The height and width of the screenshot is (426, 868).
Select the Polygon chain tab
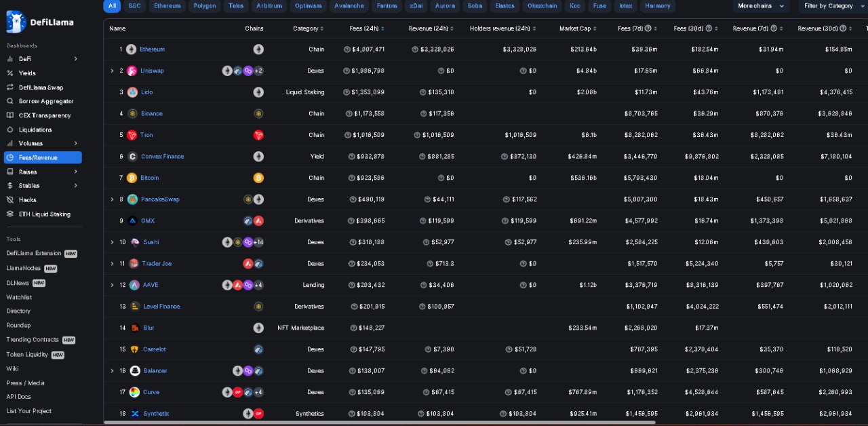205,6
